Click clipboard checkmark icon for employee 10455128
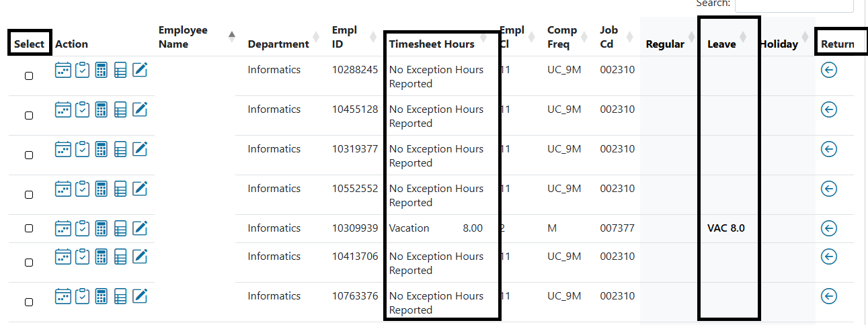The width and height of the screenshot is (868, 325). coord(82,109)
